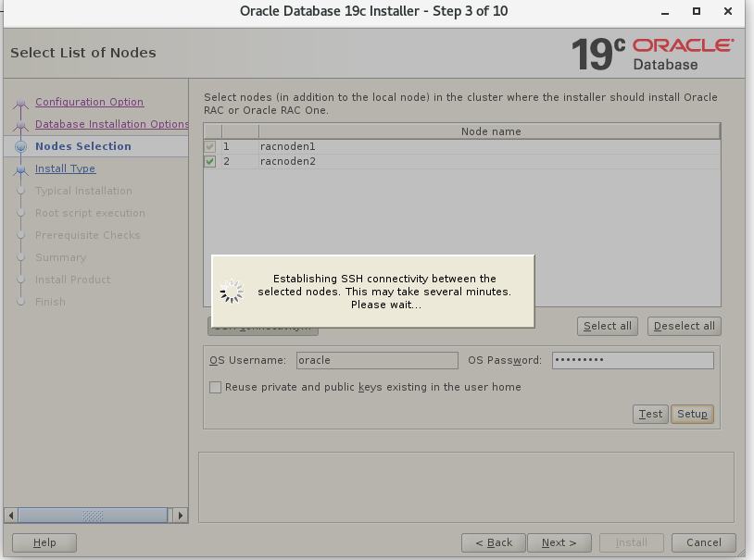The width and height of the screenshot is (754, 560).
Task: Click the message output area below SSH panel
Action: coord(466,487)
